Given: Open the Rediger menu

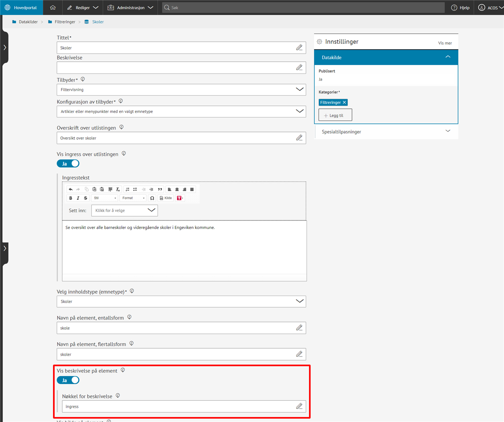Looking at the screenshot, I should [83, 8].
